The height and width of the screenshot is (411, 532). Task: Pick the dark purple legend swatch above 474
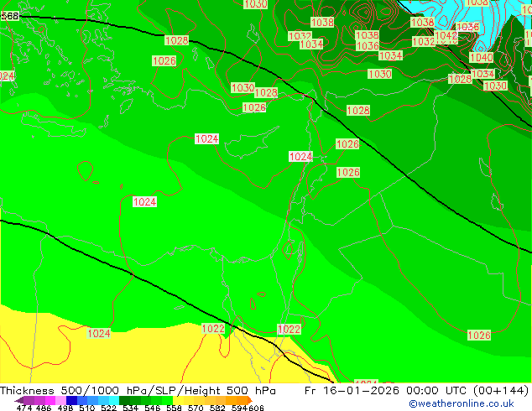29,400
